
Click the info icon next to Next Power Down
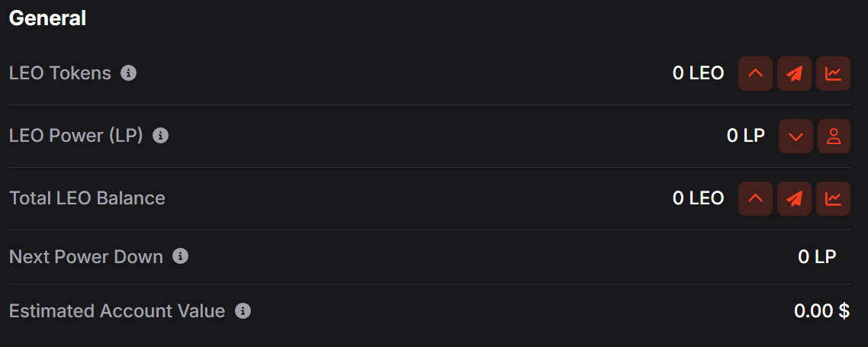click(x=180, y=256)
